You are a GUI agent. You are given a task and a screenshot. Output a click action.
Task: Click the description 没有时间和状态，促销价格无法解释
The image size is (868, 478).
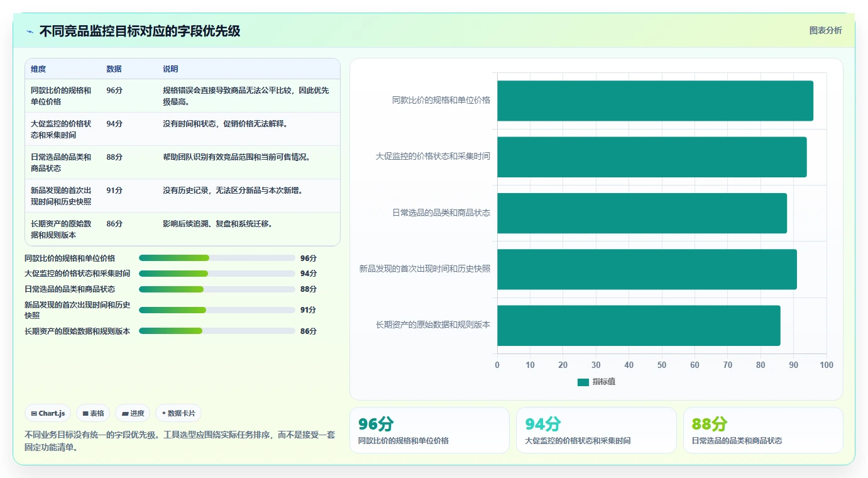pyautogui.click(x=225, y=123)
